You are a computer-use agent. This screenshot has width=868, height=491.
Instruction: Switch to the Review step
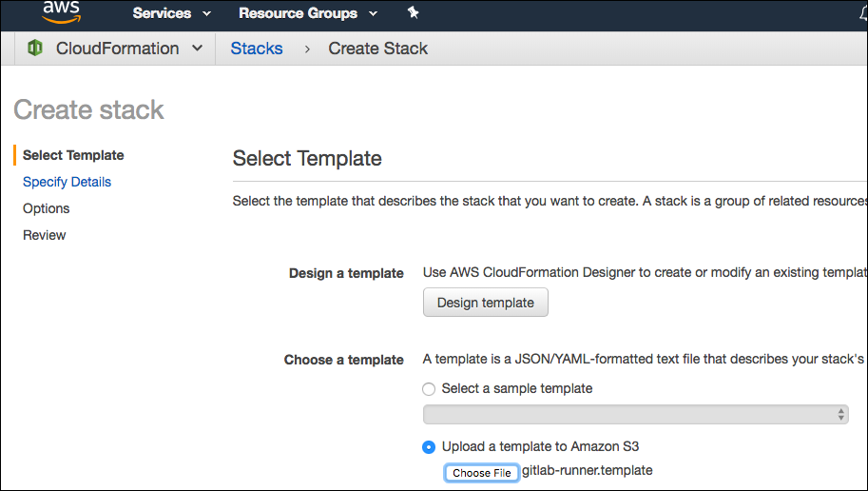[x=45, y=235]
